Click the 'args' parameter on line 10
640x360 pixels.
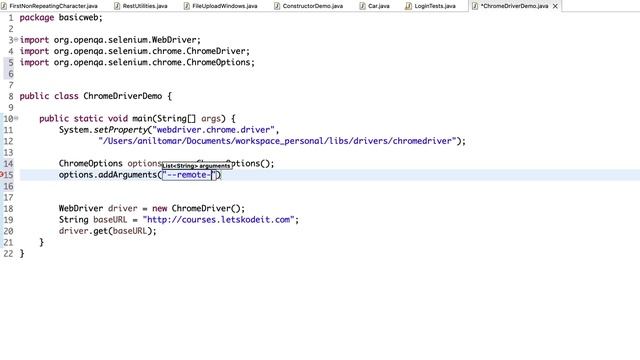click(x=211, y=119)
